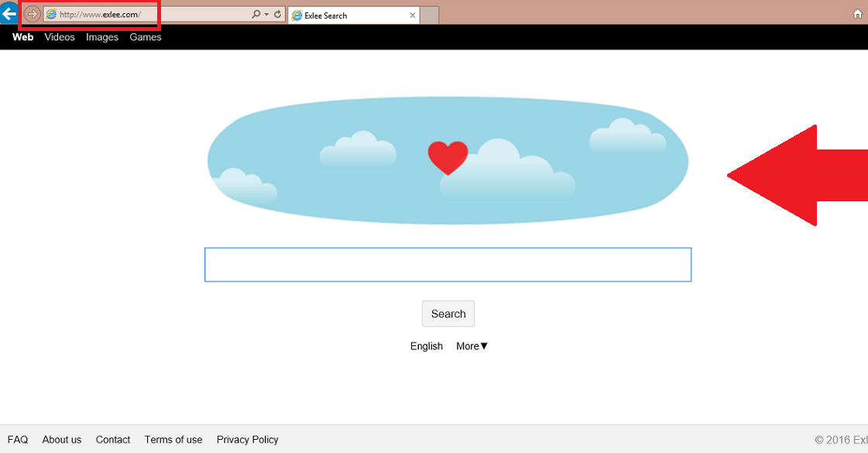Focus the main search input box
868x453 pixels.
(x=448, y=265)
